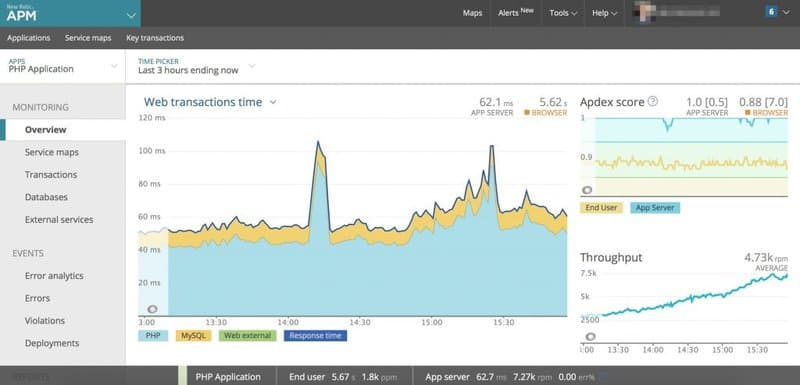800x385 pixels.
Task: Click the Apdex score help question icon
Action: point(652,101)
